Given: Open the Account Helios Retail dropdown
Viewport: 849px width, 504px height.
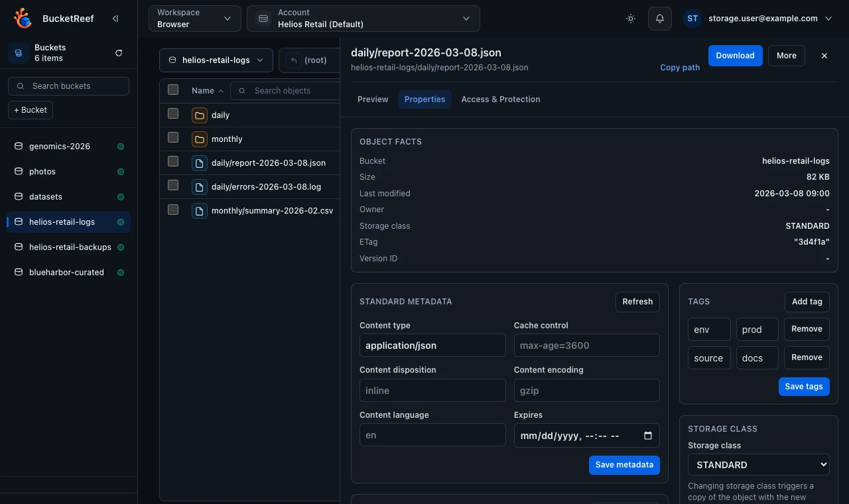Looking at the screenshot, I should [x=363, y=19].
